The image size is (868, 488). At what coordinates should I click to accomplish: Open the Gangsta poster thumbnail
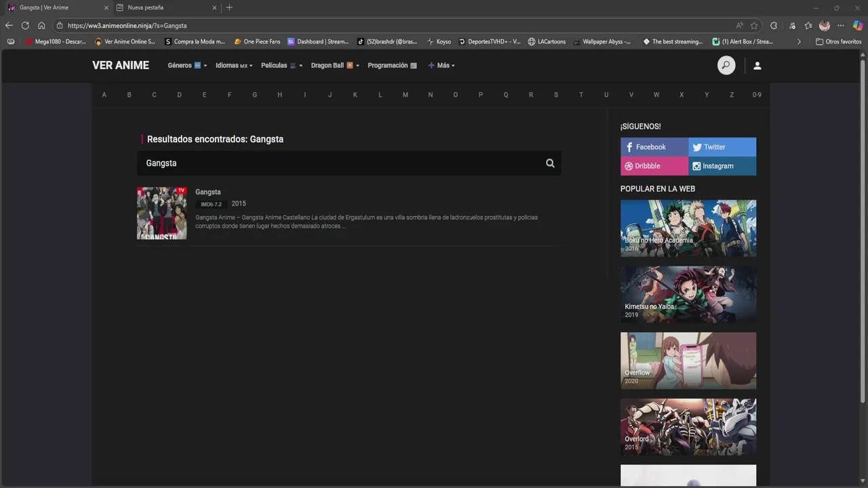point(161,213)
